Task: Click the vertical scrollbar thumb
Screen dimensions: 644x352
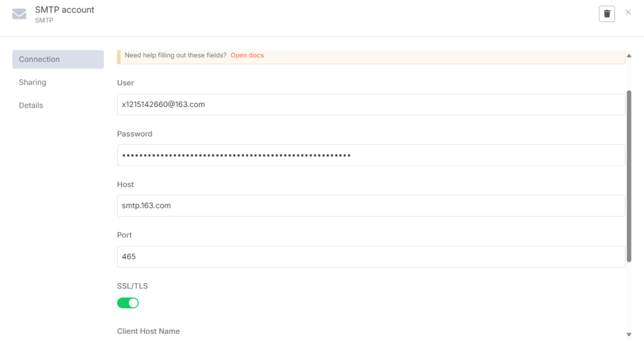Action: [x=629, y=176]
